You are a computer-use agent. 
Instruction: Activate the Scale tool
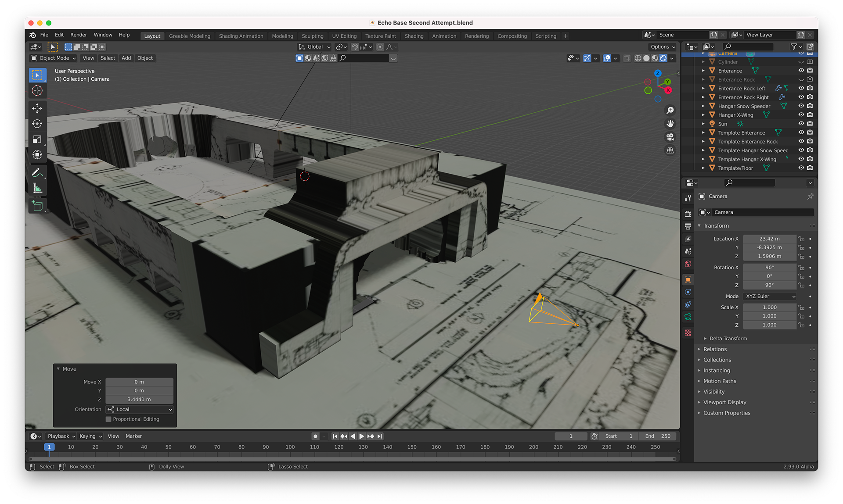37,139
